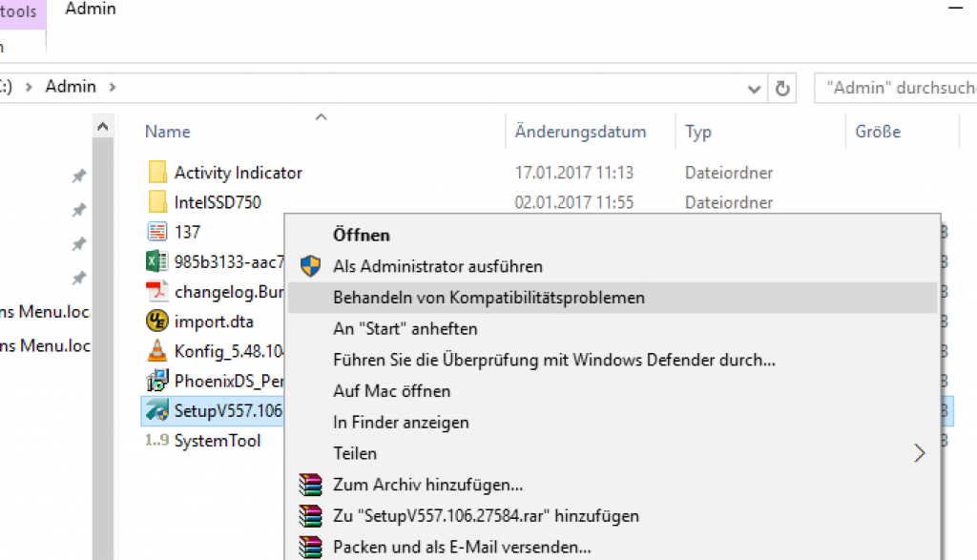Click the text document icon of file 137
Viewport: 977px width, 560px height.
click(157, 232)
